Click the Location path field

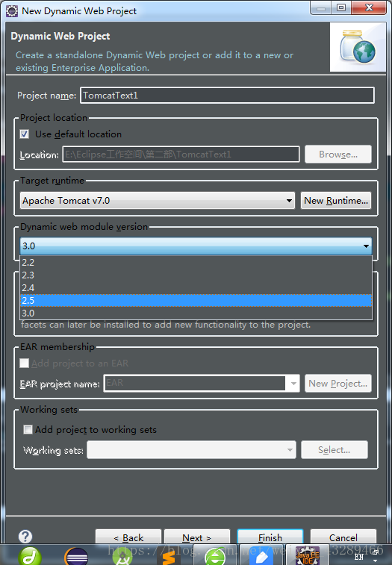tap(181, 154)
